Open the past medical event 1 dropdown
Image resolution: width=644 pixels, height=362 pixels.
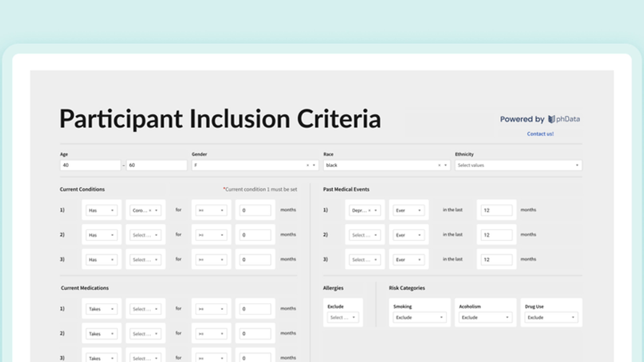click(365, 210)
